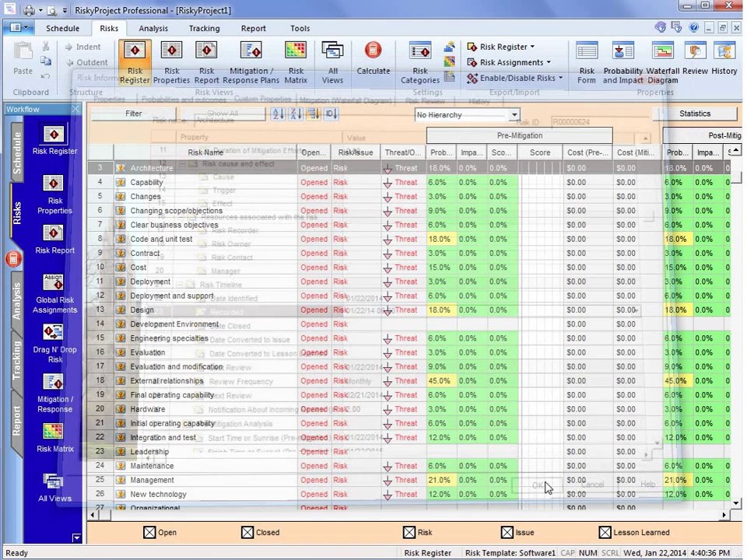Toggle the Issue filter checkbox
The width and height of the screenshot is (747, 560).
[507, 532]
